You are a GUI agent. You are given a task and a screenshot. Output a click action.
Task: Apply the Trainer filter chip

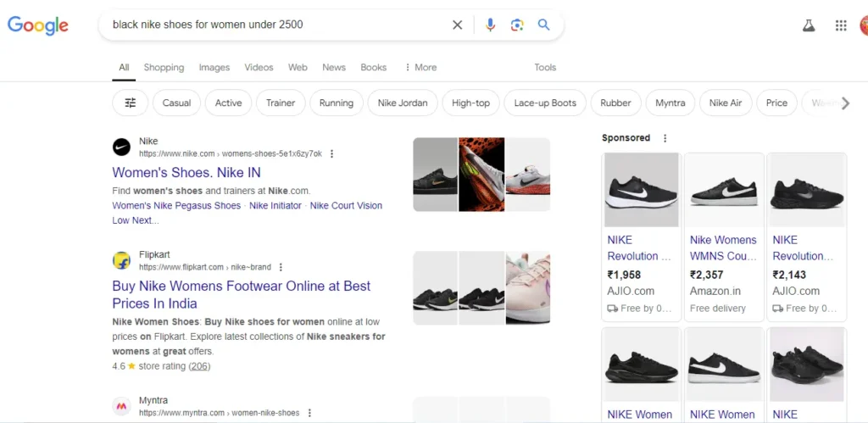(x=281, y=103)
